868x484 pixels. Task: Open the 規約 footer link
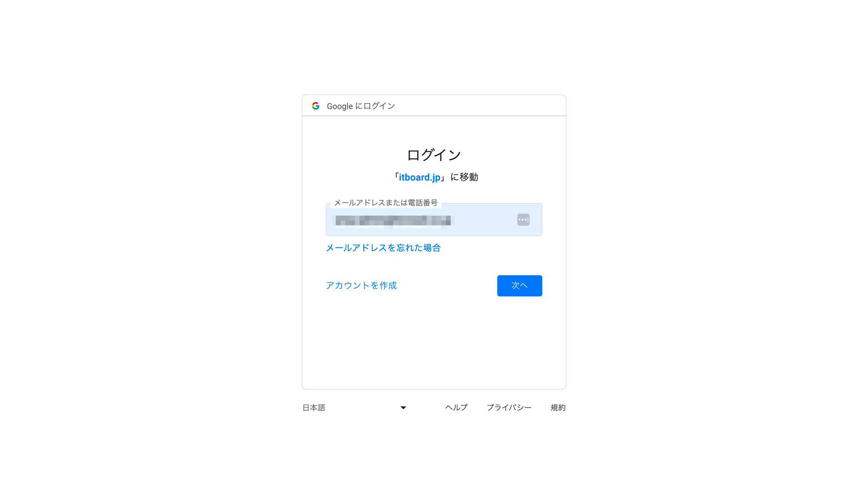pyautogui.click(x=558, y=407)
